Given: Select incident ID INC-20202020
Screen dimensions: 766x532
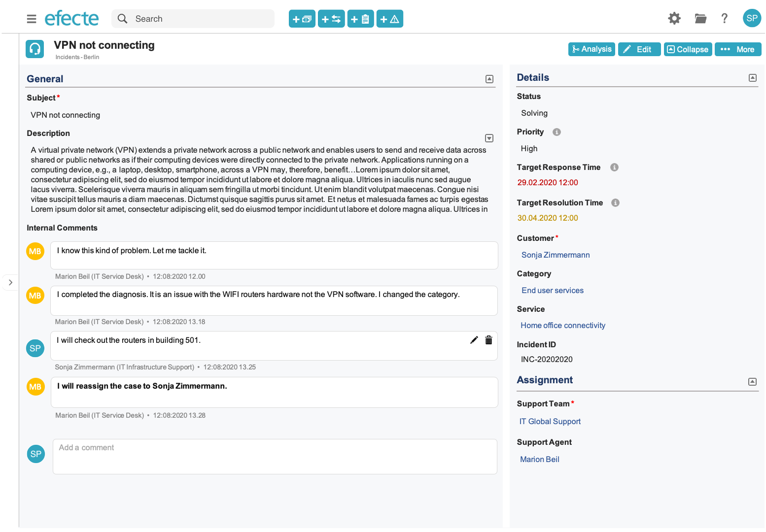Looking at the screenshot, I should click(x=547, y=360).
